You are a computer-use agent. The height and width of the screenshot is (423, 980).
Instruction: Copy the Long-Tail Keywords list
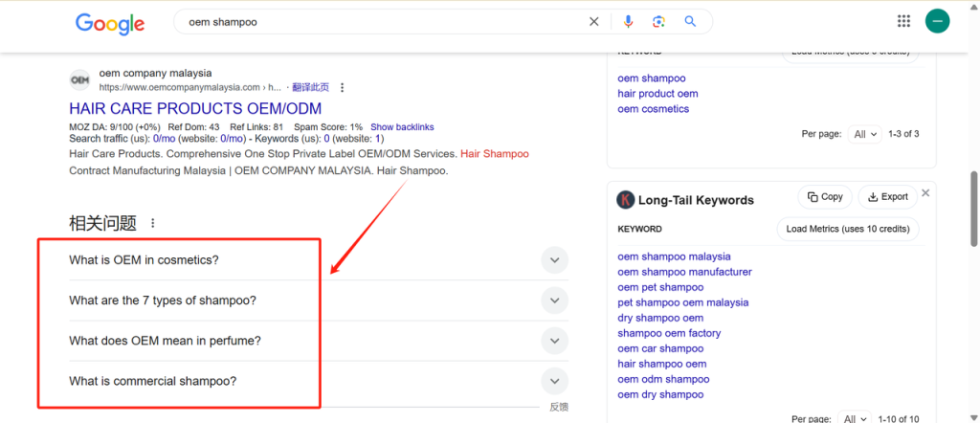[825, 197]
